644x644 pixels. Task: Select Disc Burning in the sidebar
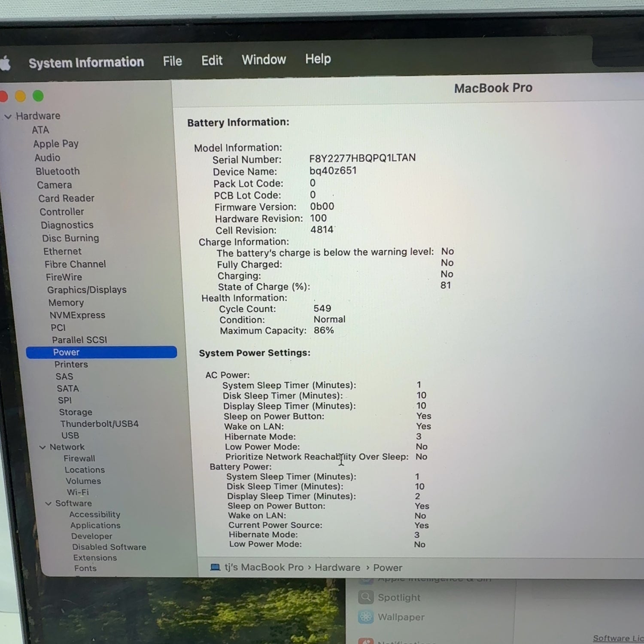click(70, 238)
